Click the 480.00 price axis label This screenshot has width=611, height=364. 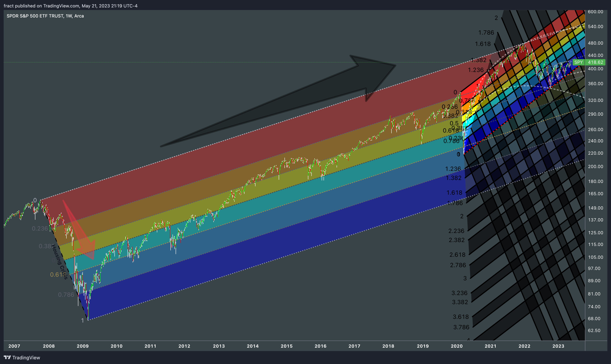tap(595, 43)
